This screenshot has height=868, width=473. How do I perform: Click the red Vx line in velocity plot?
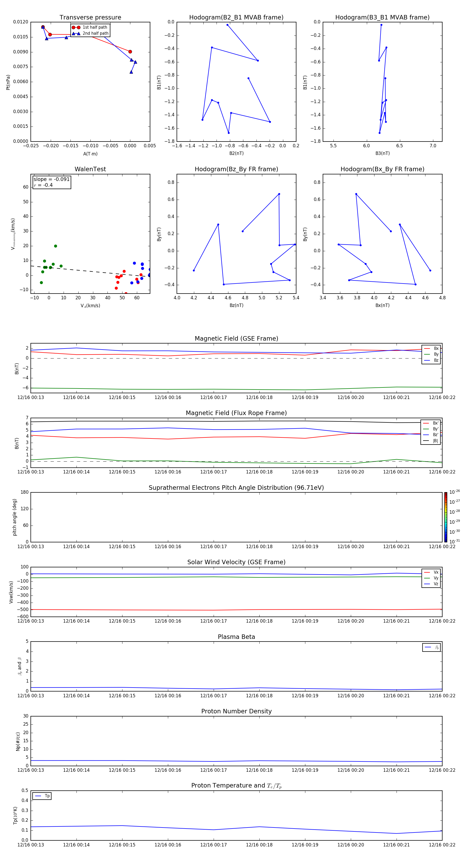pyautogui.click(x=236, y=609)
